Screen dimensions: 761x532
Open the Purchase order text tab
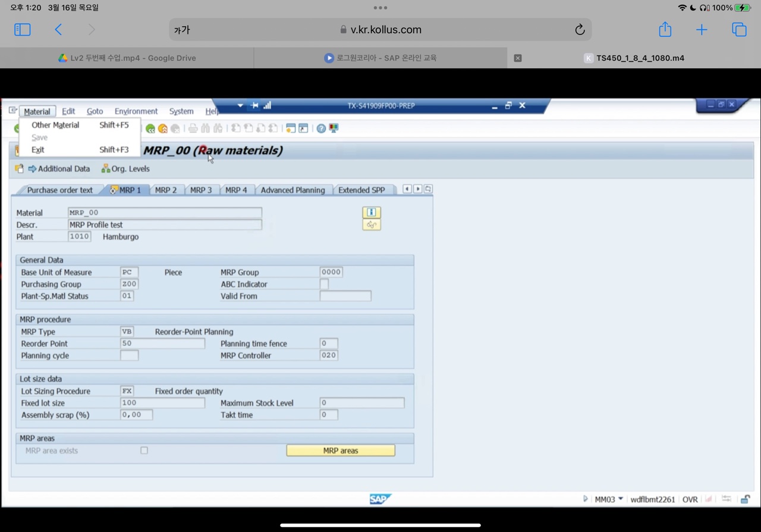(x=59, y=190)
